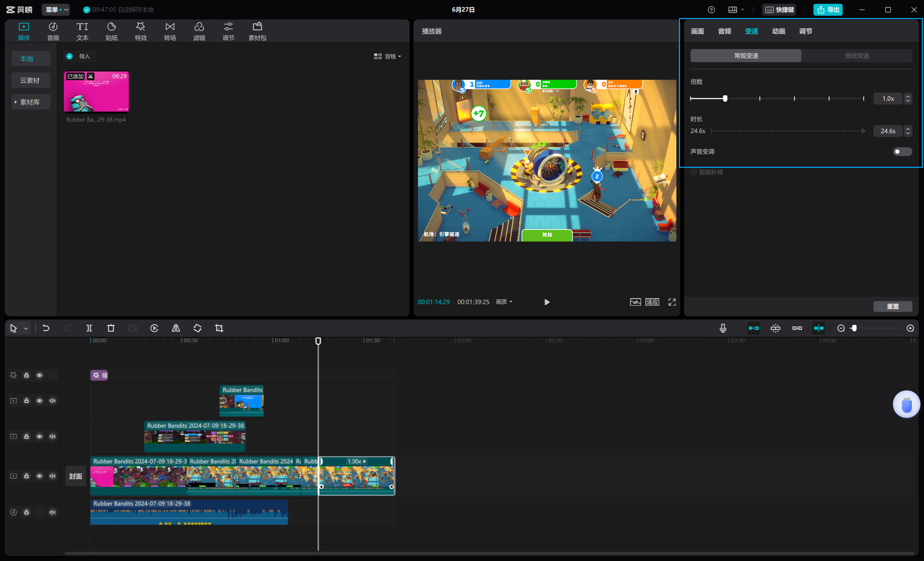Screen dimensions: 924x561
Task: Switch to the 动画 animation tab
Action: (779, 31)
